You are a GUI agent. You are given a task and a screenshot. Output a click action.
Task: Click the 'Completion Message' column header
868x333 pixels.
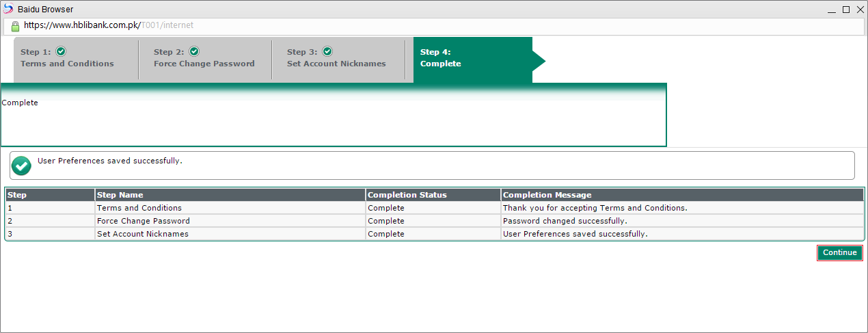682,195
